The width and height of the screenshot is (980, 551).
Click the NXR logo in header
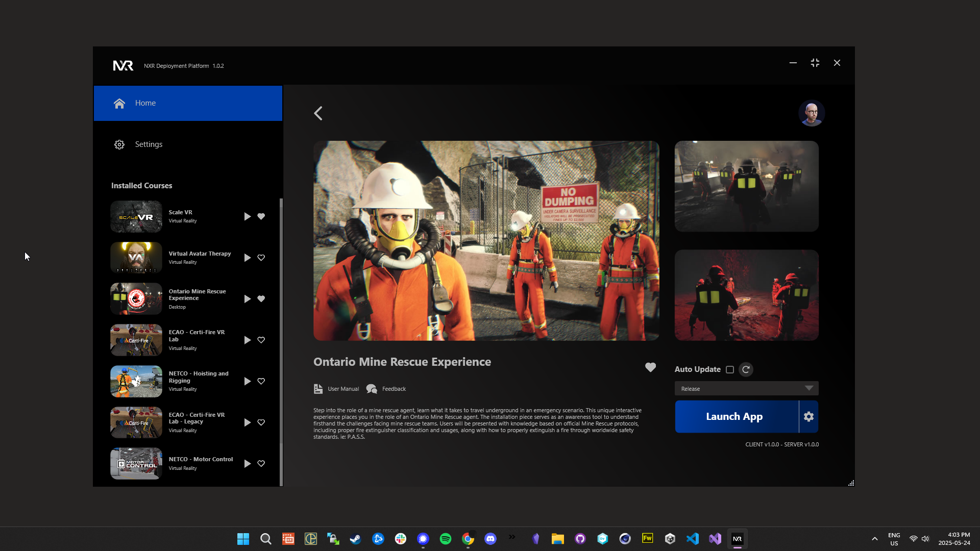point(123,66)
